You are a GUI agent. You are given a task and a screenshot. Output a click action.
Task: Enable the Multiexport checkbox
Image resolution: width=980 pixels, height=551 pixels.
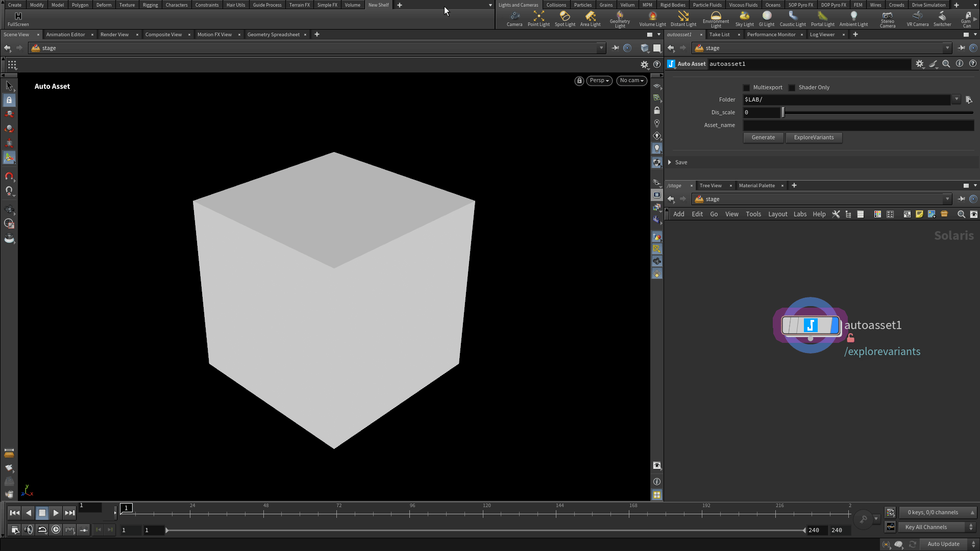[747, 87]
